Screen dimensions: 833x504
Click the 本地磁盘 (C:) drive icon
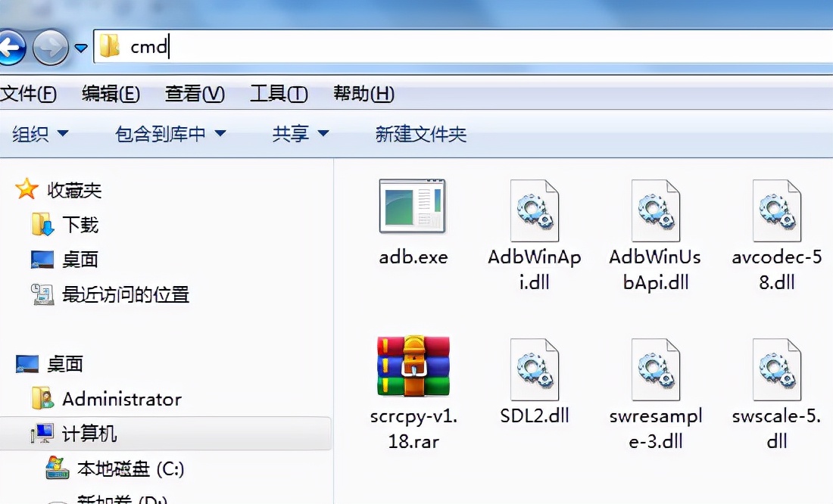coord(57,468)
